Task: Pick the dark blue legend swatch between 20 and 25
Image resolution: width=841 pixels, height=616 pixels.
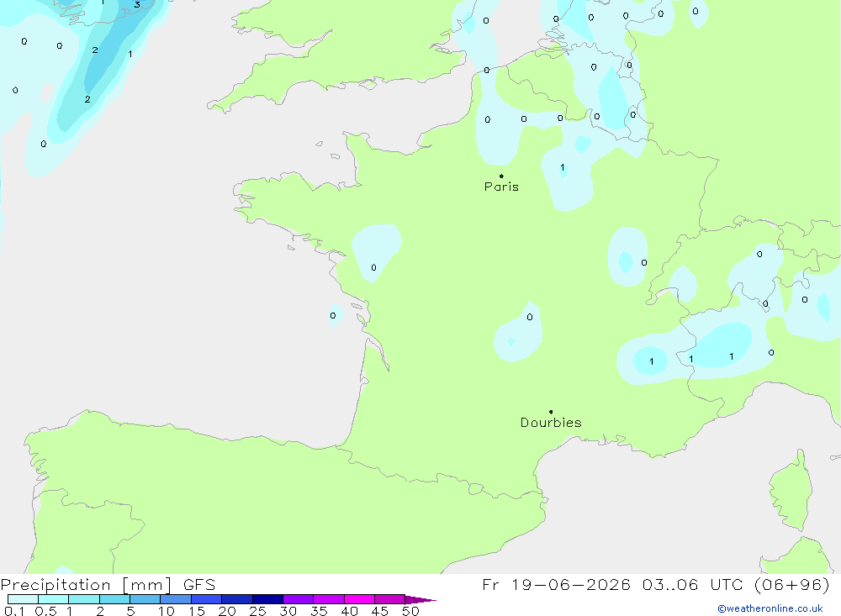Action: (x=237, y=599)
